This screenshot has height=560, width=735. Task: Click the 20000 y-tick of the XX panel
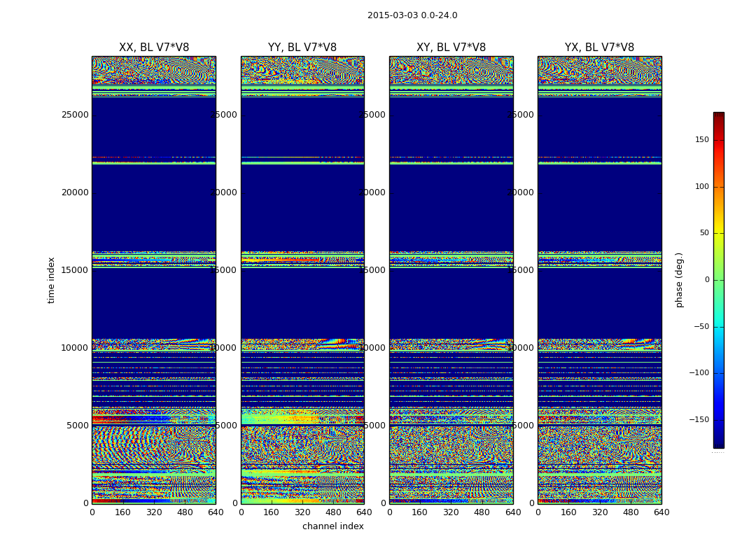tap(76, 192)
